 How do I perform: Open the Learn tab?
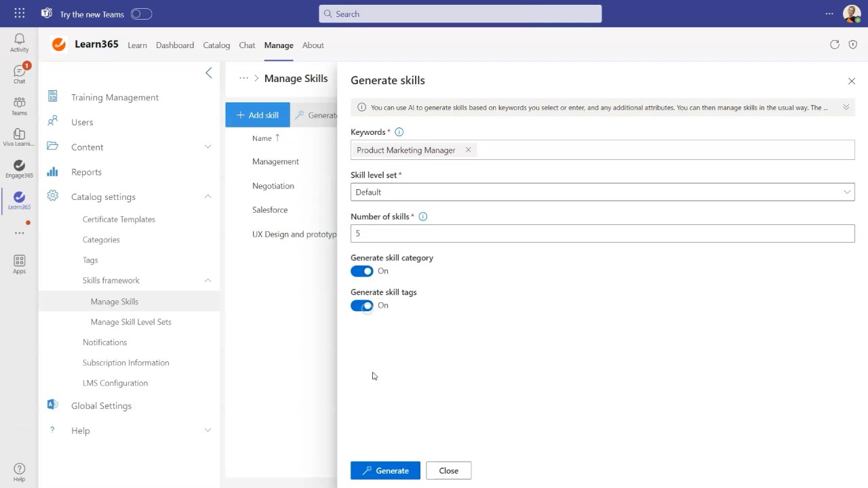pyautogui.click(x=137, y=45)
